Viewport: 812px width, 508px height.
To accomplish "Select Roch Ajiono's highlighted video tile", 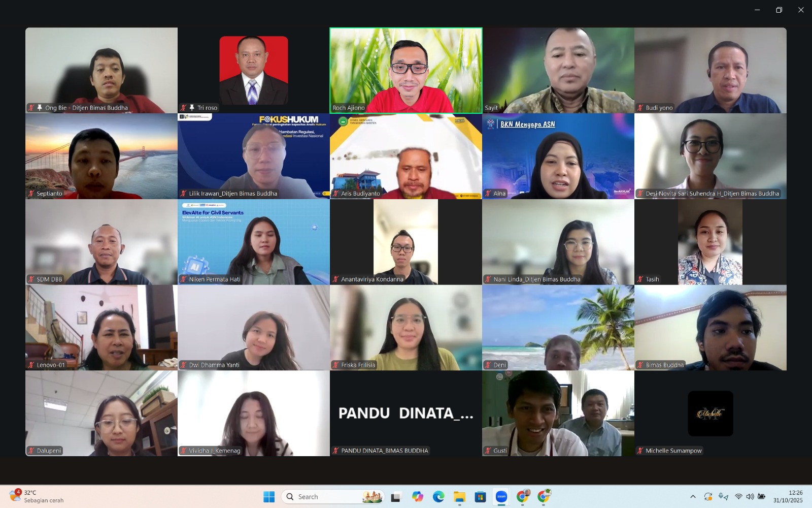I will pyautogui.click(x=406, y=70).
